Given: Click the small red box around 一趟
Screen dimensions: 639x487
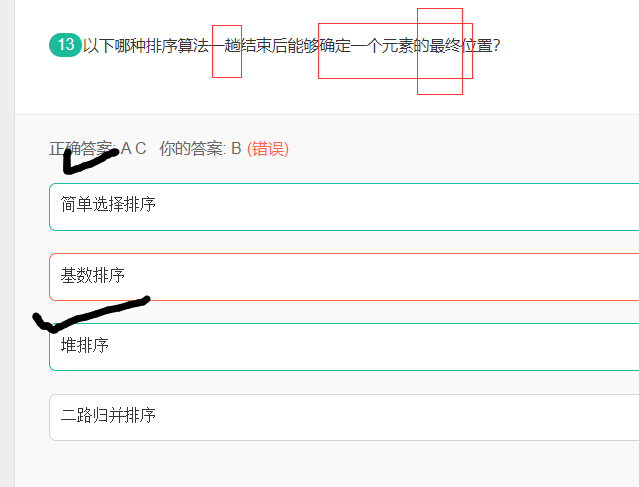Looking at the screenshot, I should [227, 51].
